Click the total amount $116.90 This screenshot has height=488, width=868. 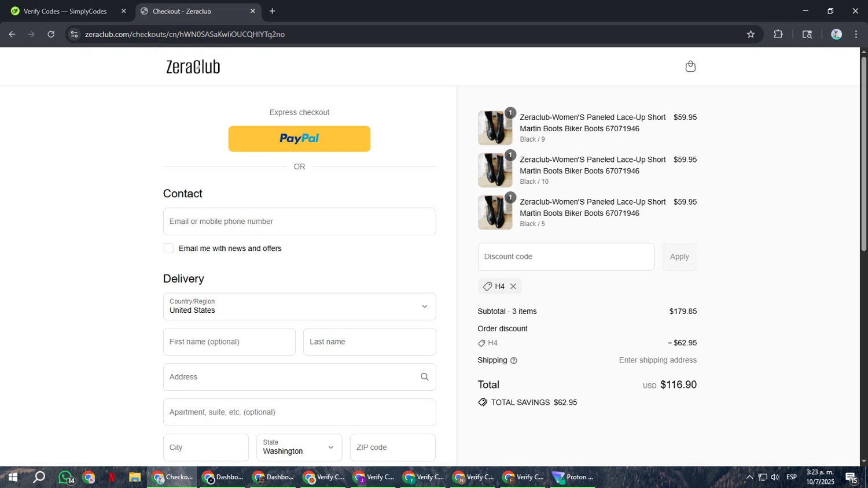pos(678,385)
